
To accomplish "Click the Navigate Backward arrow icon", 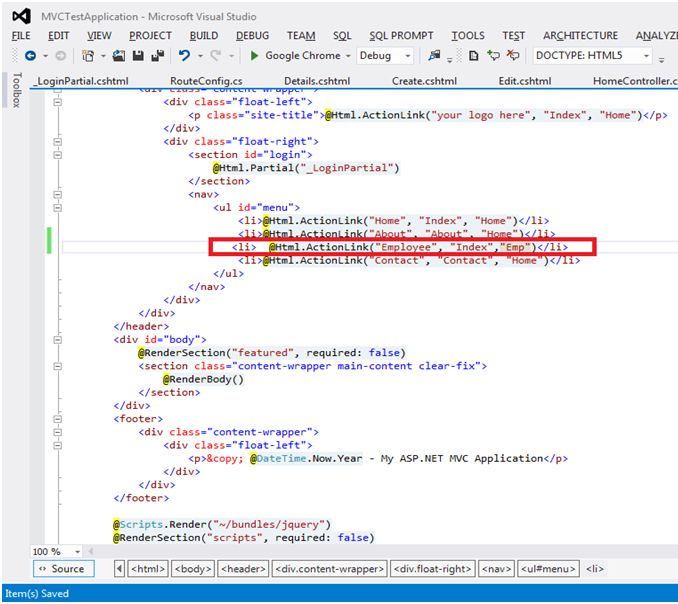I will click(x=30, y=56).
